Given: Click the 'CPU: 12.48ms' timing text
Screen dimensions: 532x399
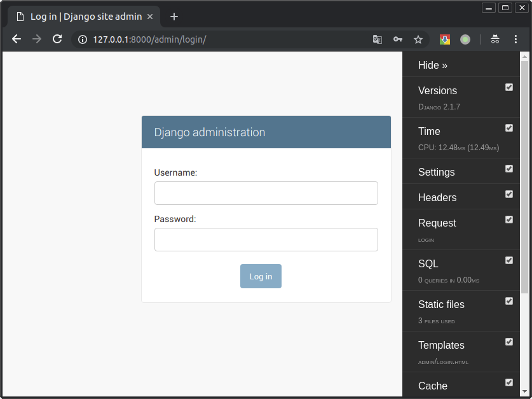Looking at the screenshot, I should pos(458,148).
